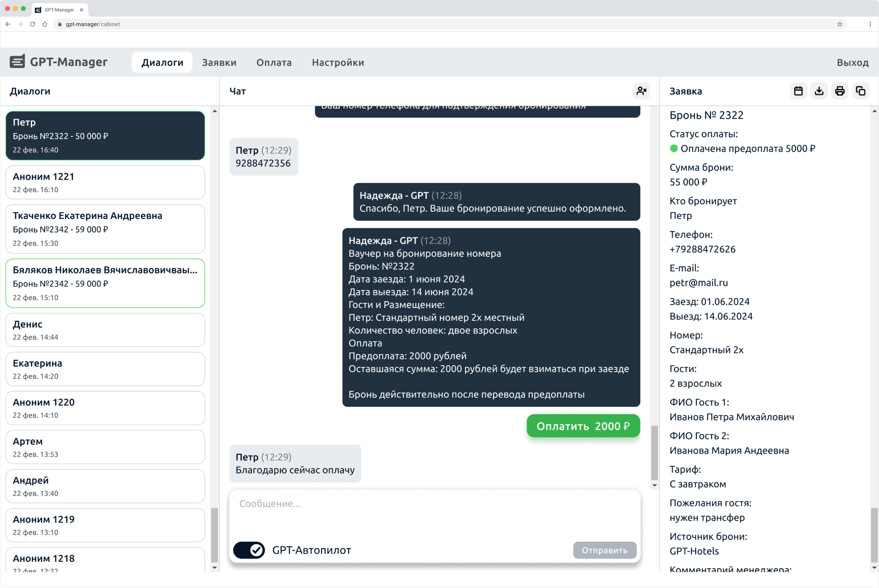The image size is (879, 588).
Task: Click the remove user icon in Чат header
Action: (x=641, y=91)
